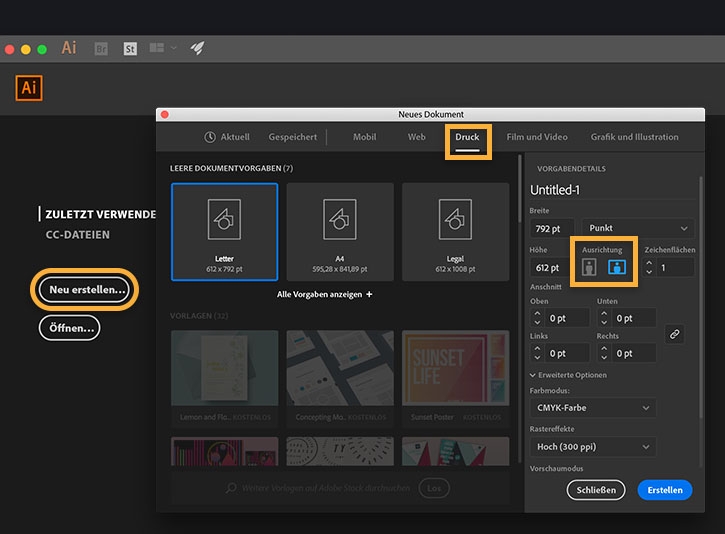Click the Unten bleed value field
Screen dimensions: 725x534
pyautogui.click(x=634, y=318)
